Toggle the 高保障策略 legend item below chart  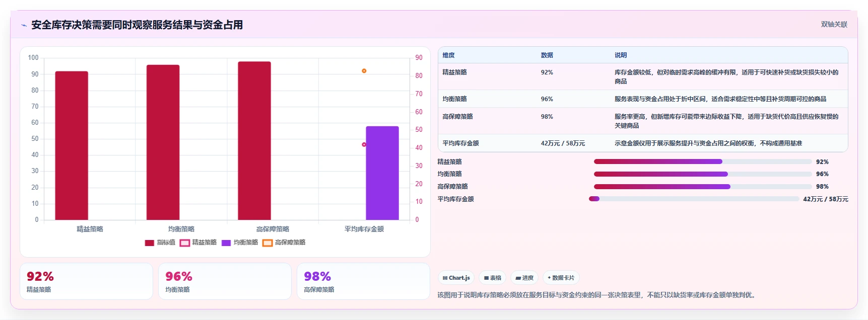284,243
